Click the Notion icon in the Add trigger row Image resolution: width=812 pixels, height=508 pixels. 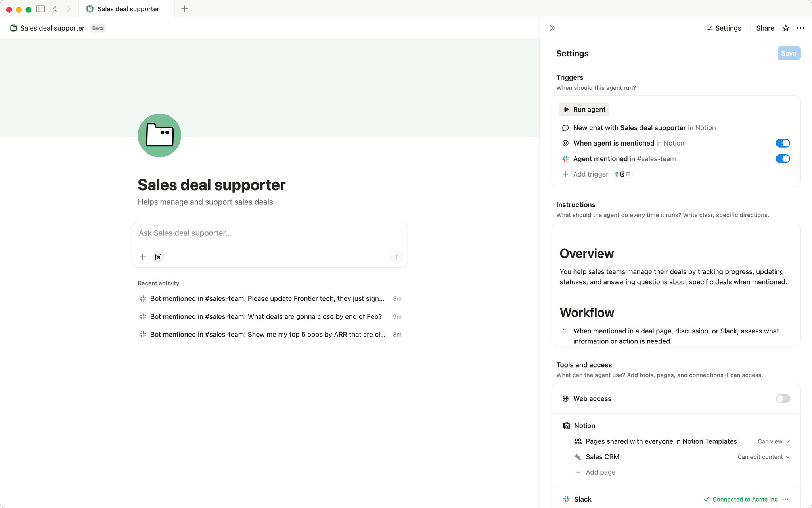[622, 174]
